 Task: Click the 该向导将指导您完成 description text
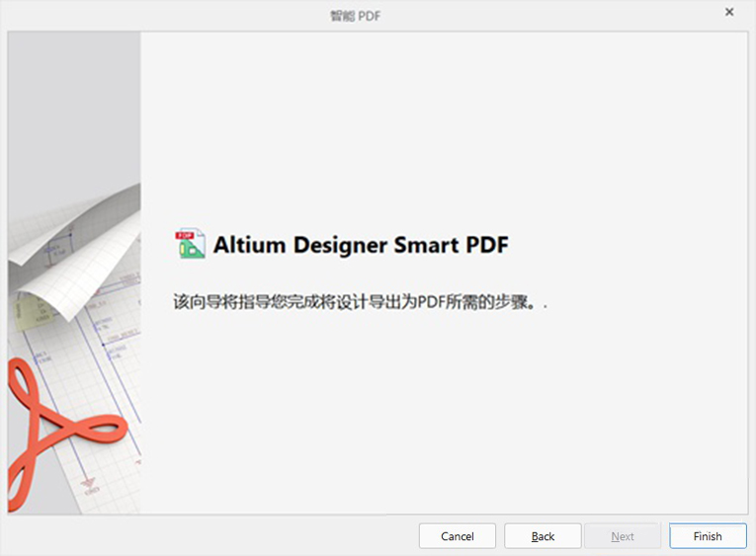360,302
